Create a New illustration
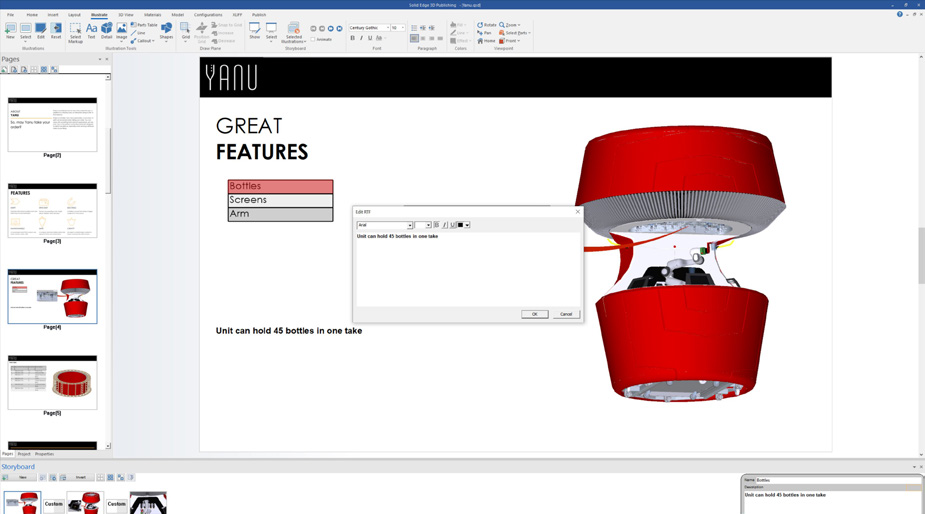The height and width of the screenshot is (514, 925). [10, 31]
